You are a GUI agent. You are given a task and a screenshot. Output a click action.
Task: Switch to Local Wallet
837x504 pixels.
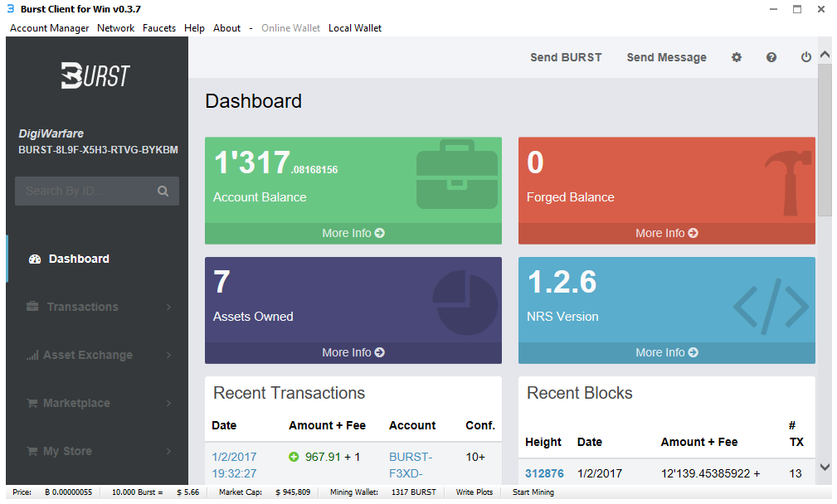355,28
